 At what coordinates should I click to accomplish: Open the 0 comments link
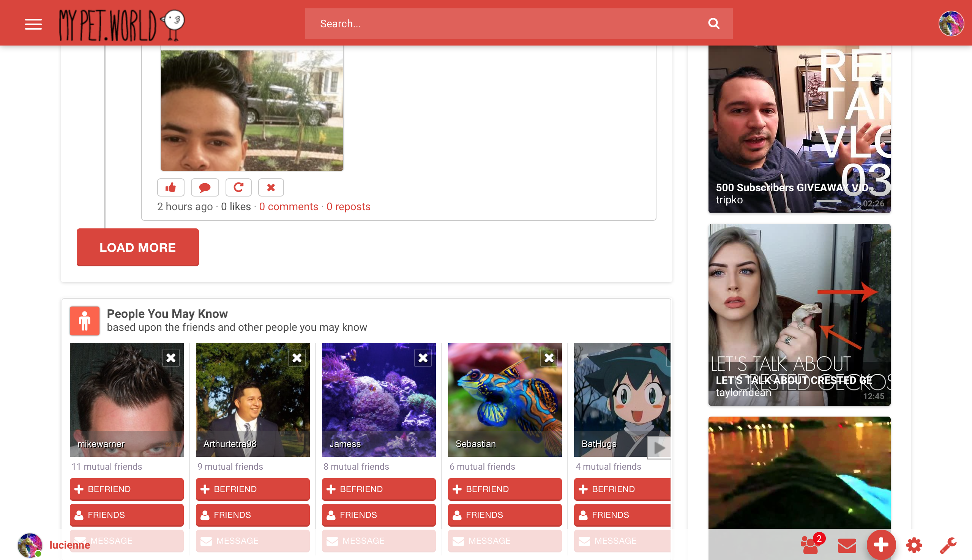point(289,206)
